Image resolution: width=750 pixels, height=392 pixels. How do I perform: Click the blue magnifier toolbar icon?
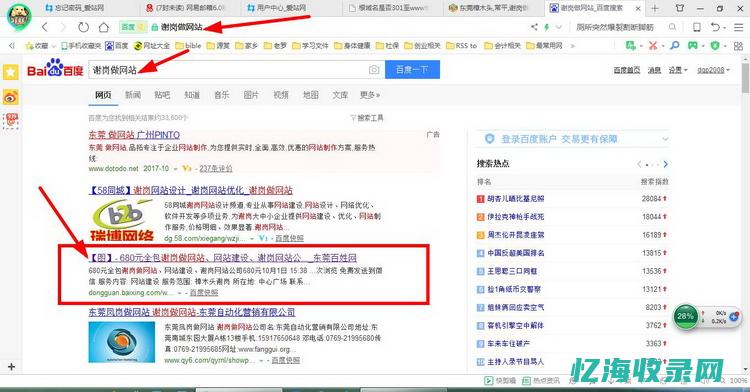click(674, 45)
